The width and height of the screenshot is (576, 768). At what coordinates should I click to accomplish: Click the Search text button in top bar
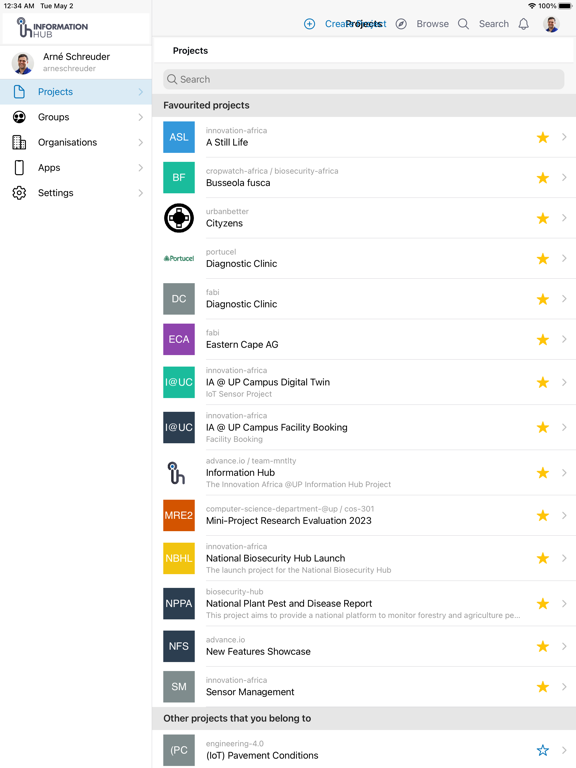tap(494, 24)
